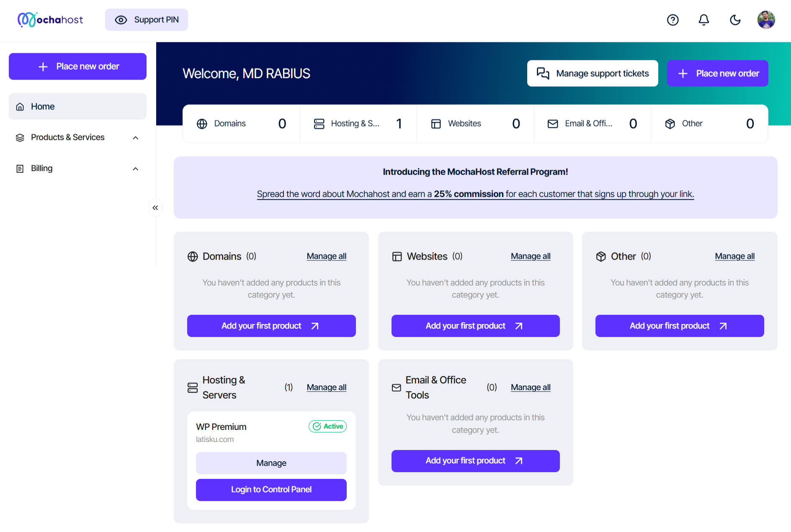Click the chat bubbles icon in support tickets button
This screenshot has height=532, width=791.
(543, 73)
